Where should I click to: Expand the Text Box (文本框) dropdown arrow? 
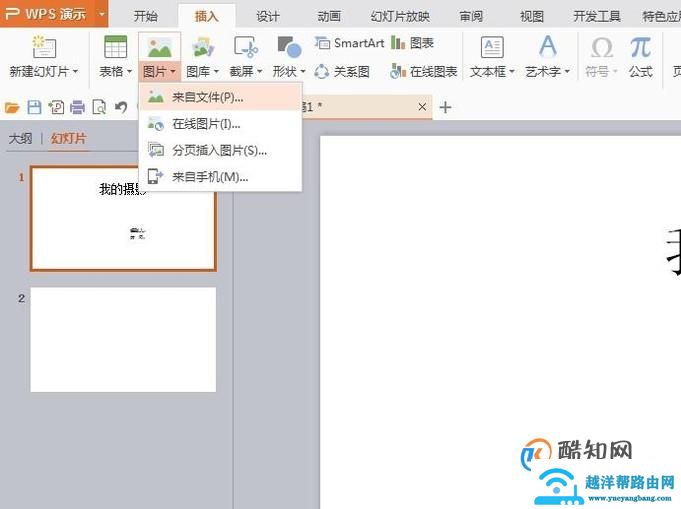click(x=512, y=71)
